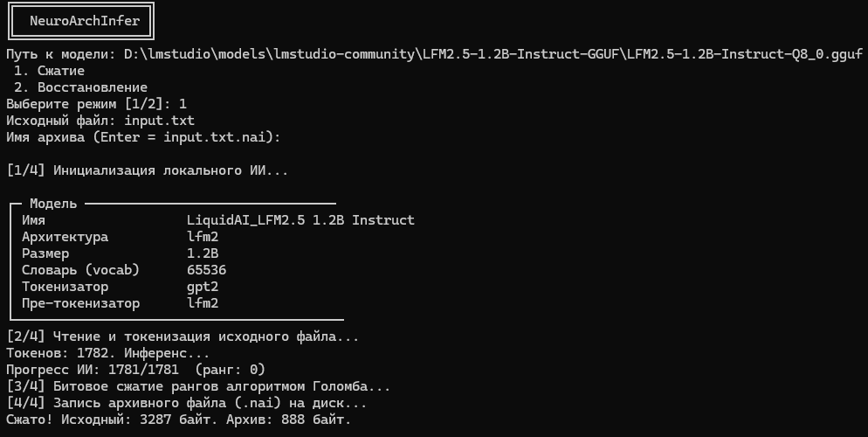Click the Пре-токенизатор lfm2 value
Screen dimensions: 868x437
pos(203,303)
